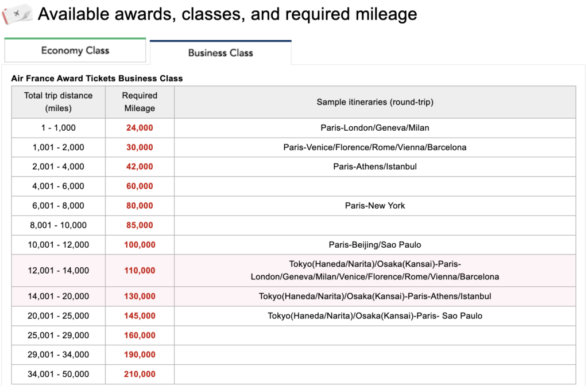
Task: Select the '6,001 - 8,000' distance cell
Action: [x=58, y=205]
